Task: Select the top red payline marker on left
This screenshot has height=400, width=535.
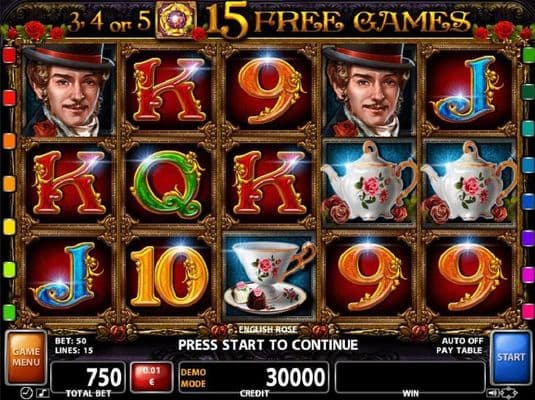Action: pyautogui.click(x=9, y=55)
